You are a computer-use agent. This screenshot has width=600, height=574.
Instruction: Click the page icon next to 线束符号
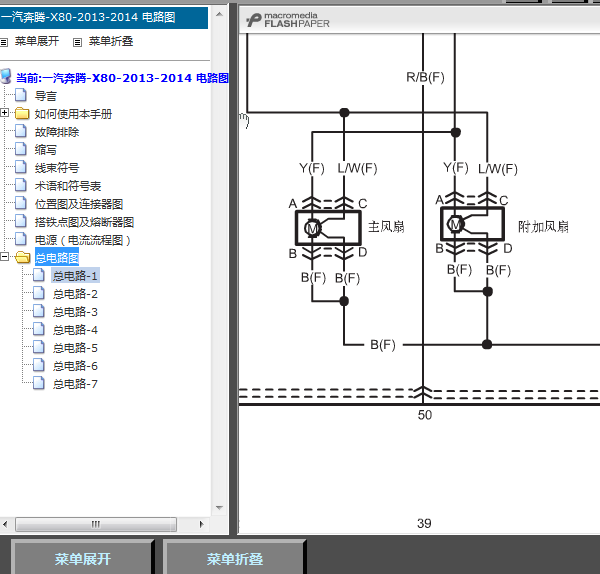pyautogui.click(x=21, y=167)
